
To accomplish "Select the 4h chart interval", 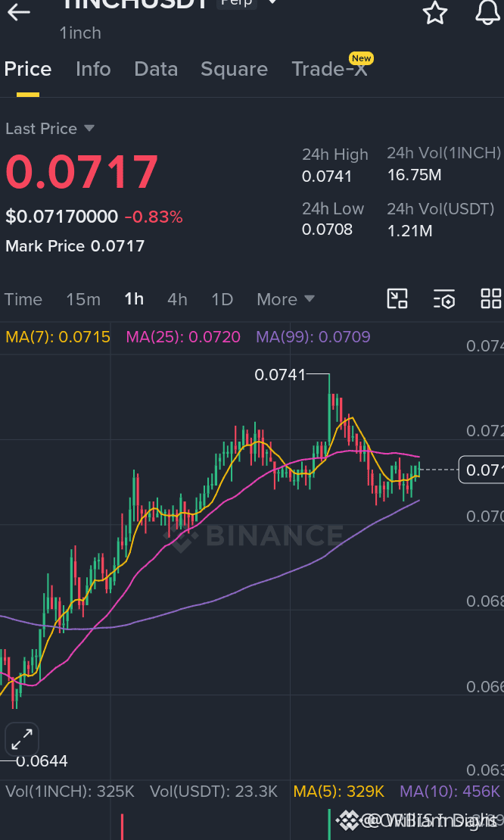I will click(177, 299).
